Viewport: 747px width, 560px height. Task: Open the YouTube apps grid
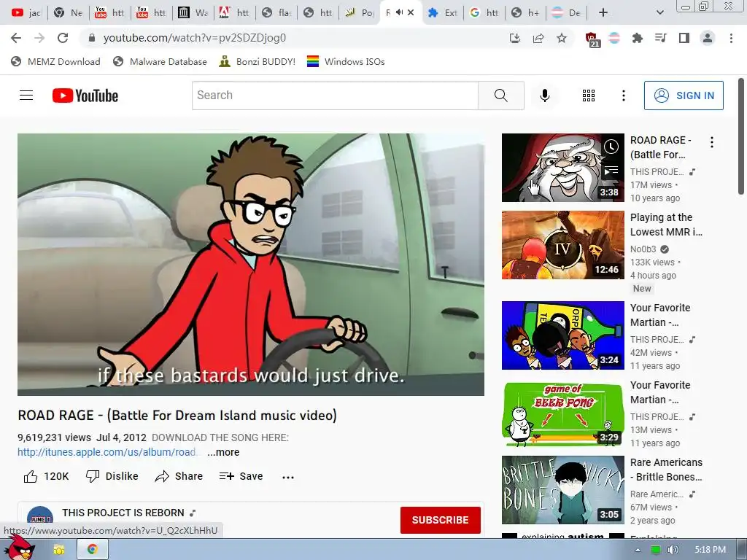tap(589, 96)
